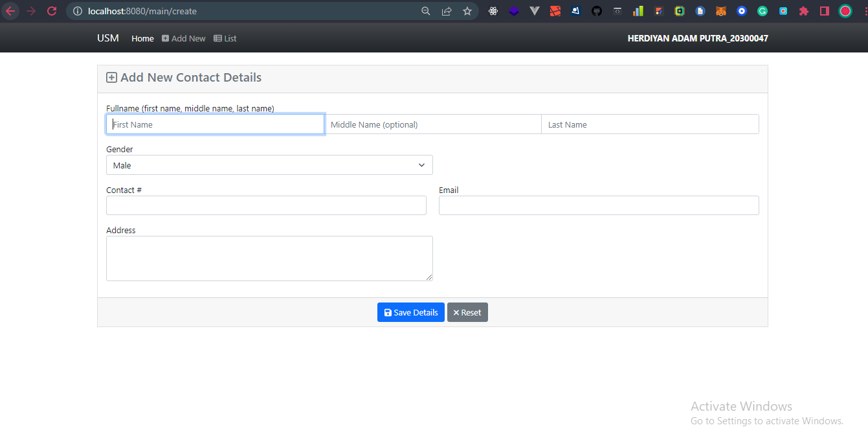Open the purple layered-stack extension icon

514,11
